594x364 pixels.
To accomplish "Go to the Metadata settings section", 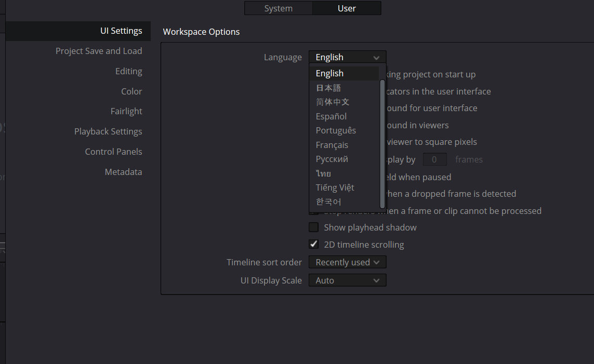I will click(x=123, y=172).
